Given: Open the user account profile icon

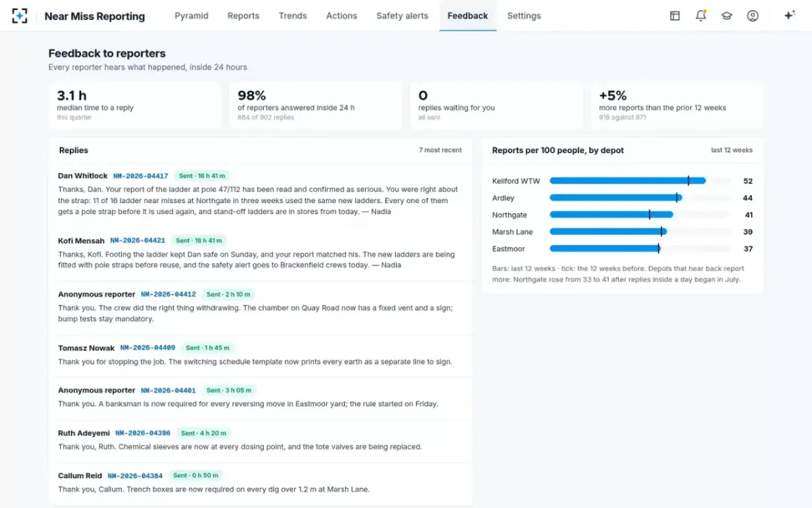Looking at the screenshot, I should tap(752, 16).
